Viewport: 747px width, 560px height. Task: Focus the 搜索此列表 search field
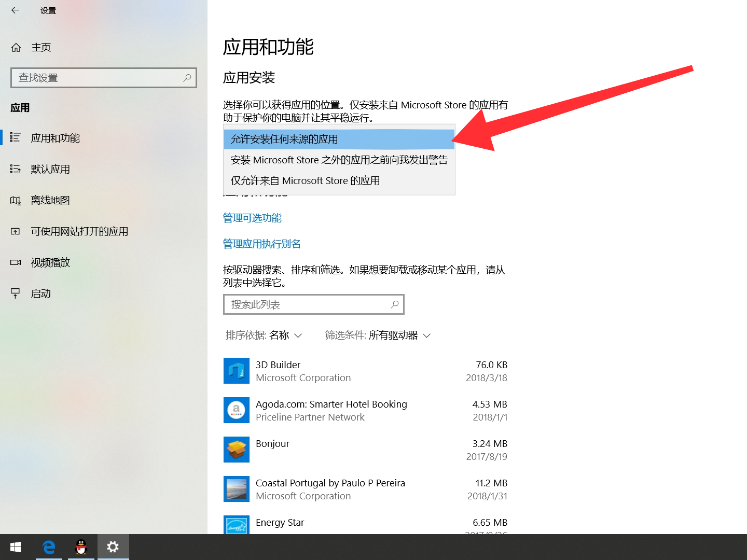314,304
